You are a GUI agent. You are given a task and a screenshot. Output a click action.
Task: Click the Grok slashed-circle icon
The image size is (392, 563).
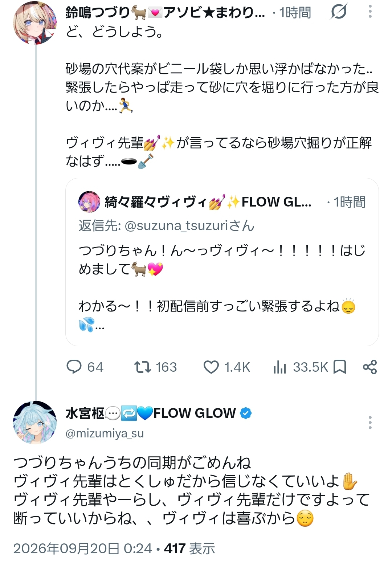click(x=339, y=12)
